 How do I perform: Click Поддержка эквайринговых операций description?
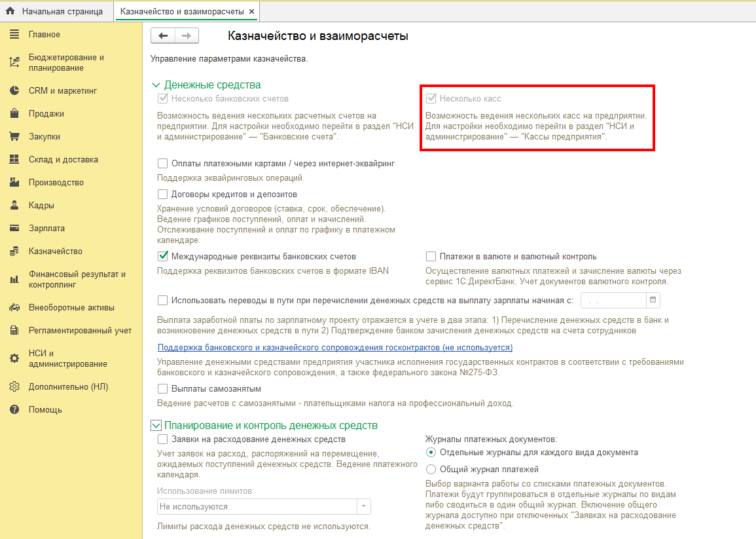(231, 178)
